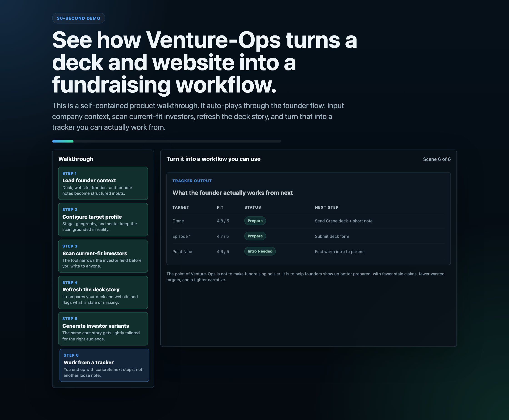Click the Crane target cell
Viewport: 509px width, 420px height.
(178, 221)
